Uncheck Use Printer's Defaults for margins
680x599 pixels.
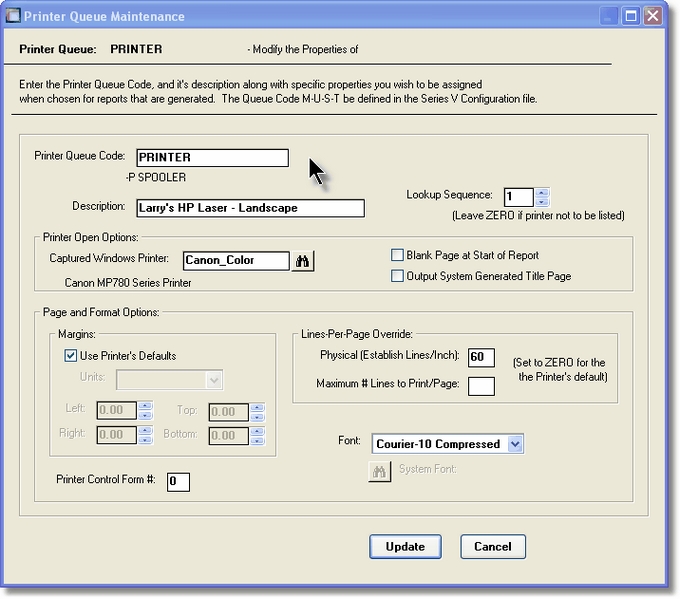(71, 356)
